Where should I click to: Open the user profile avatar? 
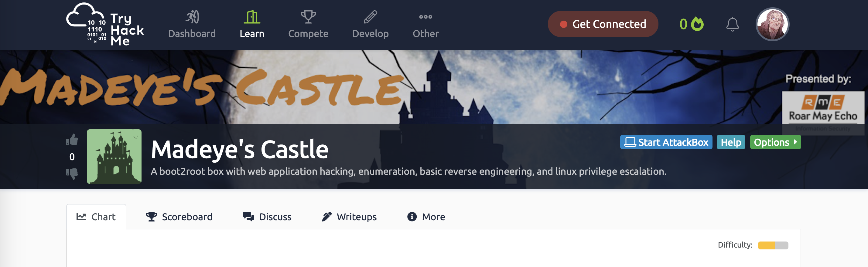click(773, 24)
